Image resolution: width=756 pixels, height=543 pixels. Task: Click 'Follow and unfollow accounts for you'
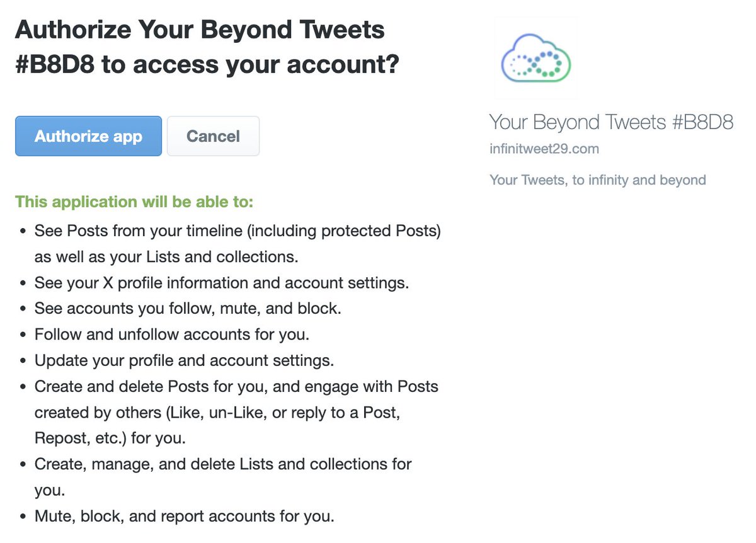(x=172, y=335)
